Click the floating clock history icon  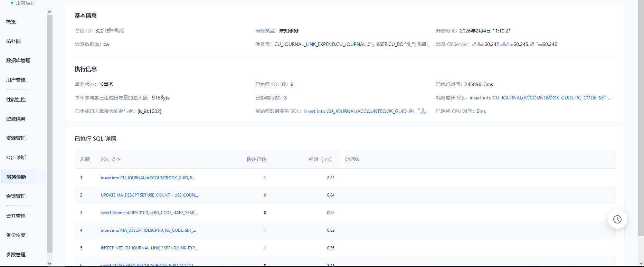(617, 219)
